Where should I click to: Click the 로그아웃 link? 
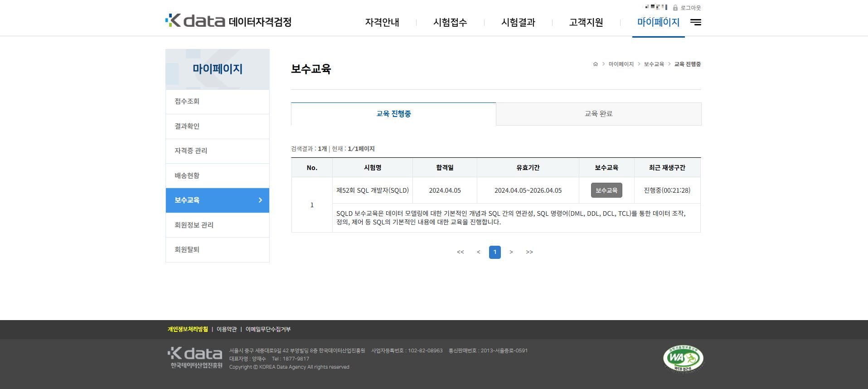690,8
